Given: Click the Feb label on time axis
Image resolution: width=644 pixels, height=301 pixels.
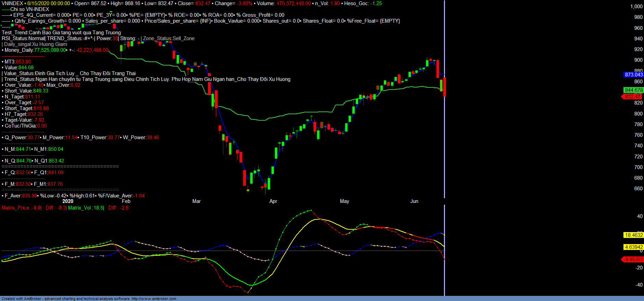Looking at the screenshot, I should point(126,201).
